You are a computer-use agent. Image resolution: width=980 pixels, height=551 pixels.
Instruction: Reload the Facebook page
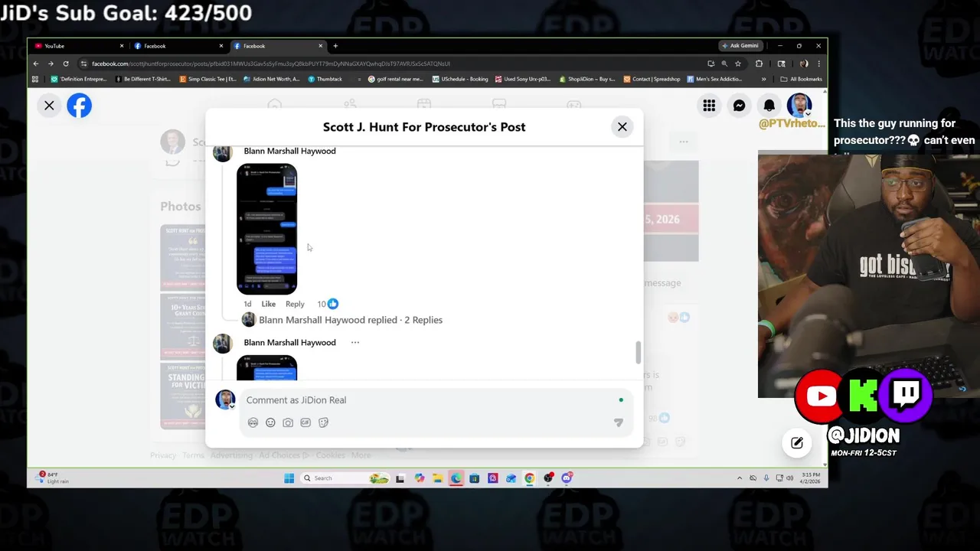[x=66, y=64]
